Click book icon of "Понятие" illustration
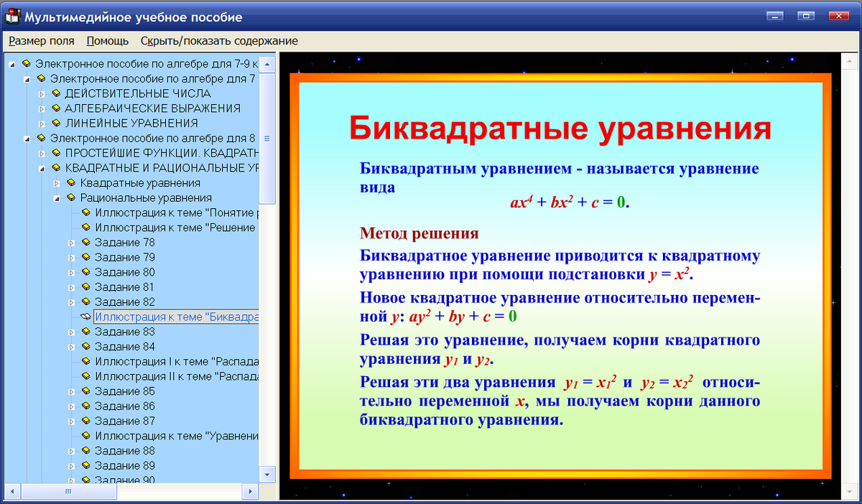 [86, 213]
